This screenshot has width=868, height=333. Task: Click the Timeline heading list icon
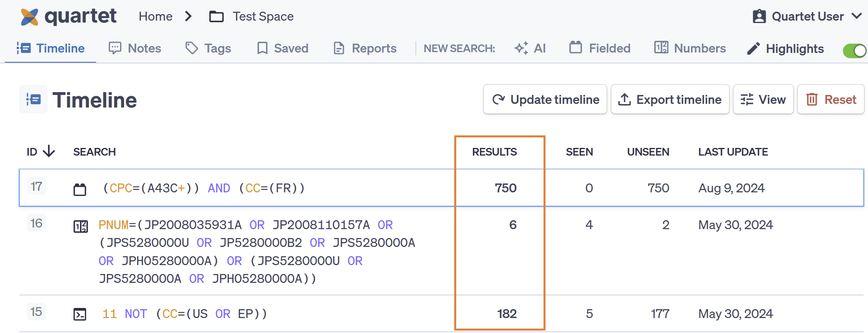33,99
